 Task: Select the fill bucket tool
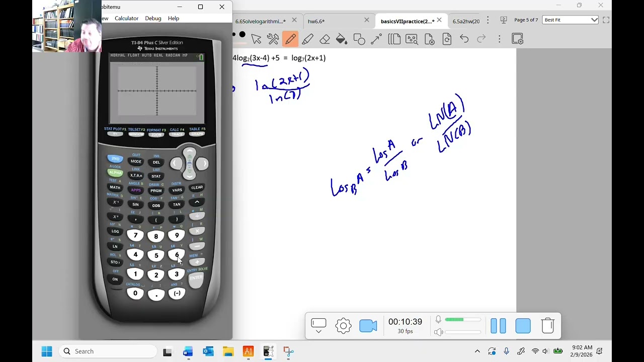(342, 39)
